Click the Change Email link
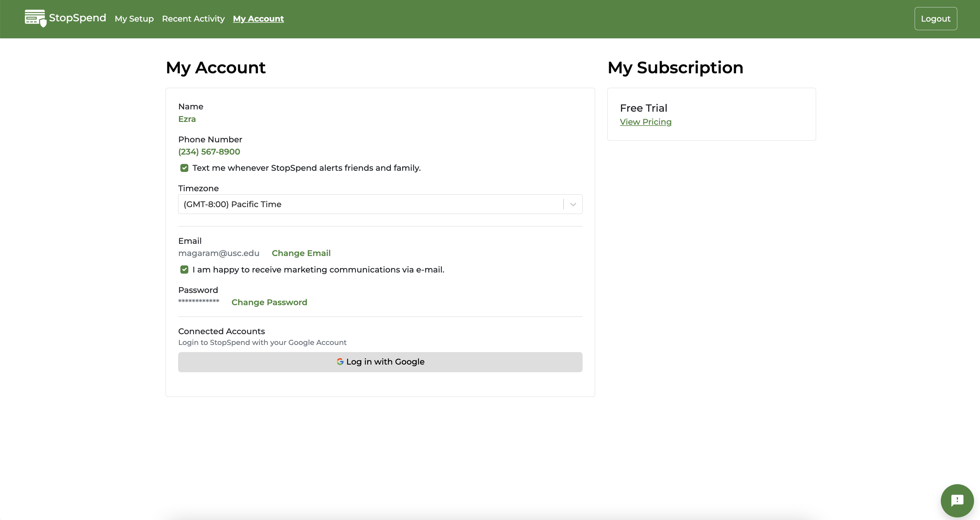The width and height of the screenshot is (980, 520). click(301, 253)
